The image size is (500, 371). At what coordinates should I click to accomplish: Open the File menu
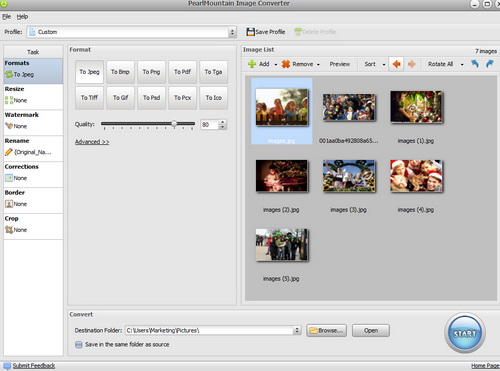point(6,17)
